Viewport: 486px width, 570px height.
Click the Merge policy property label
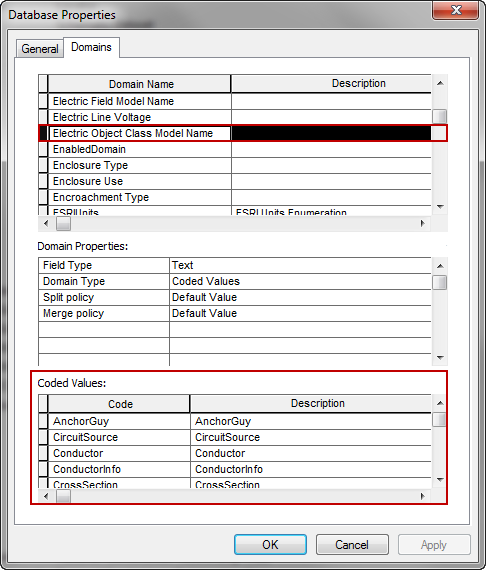coord(104,313)
